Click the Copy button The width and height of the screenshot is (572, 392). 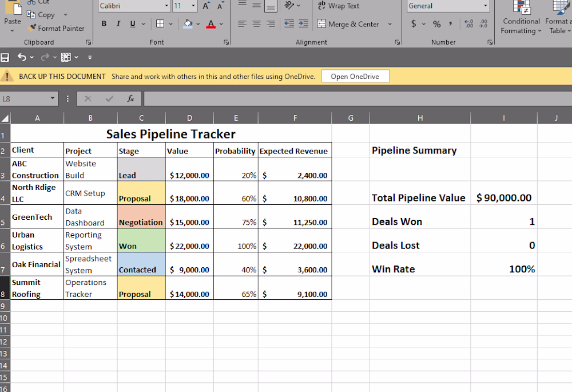[x=41, y=15]
